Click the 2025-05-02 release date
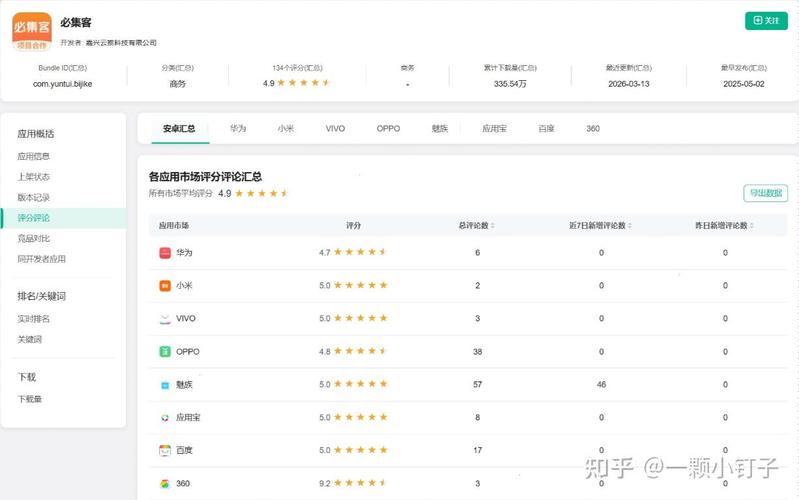Viewport: 799px width, 500px height. (744, 84)
